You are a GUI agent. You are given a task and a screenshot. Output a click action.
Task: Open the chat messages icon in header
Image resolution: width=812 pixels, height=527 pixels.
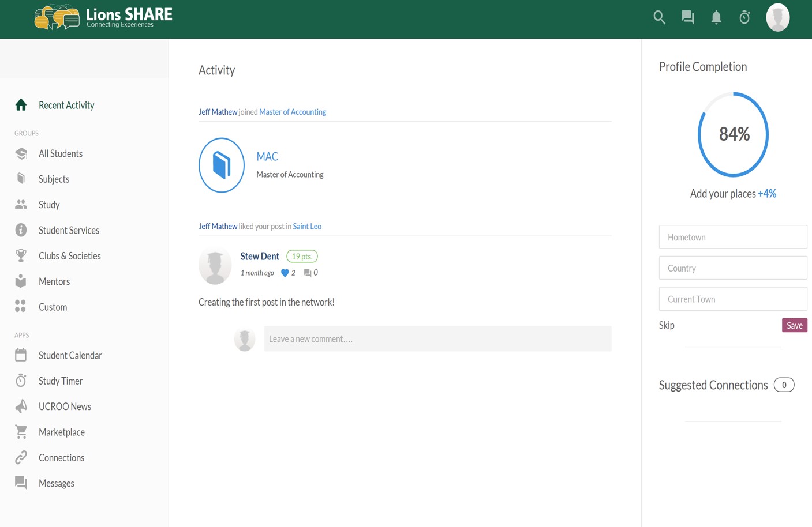[x=687, y=17]
